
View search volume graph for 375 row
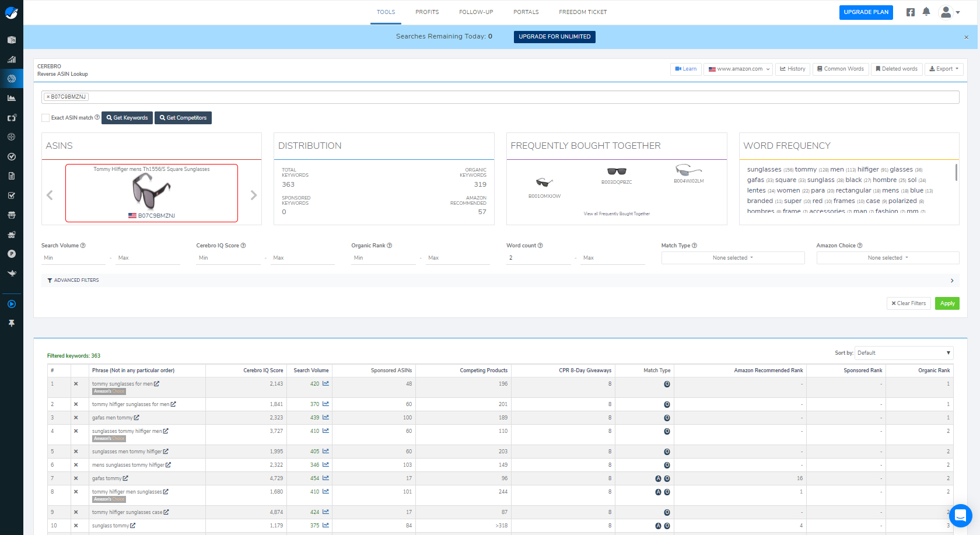(x=325, y=526)
